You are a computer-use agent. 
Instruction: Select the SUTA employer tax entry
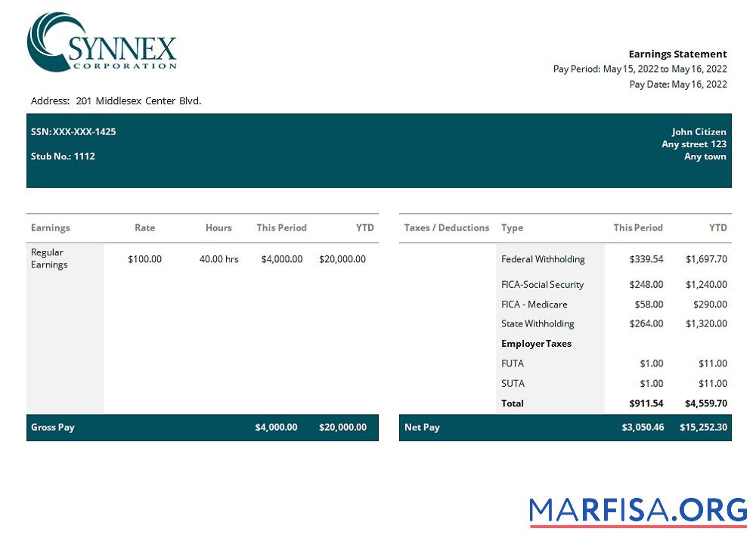coord(513,383)
